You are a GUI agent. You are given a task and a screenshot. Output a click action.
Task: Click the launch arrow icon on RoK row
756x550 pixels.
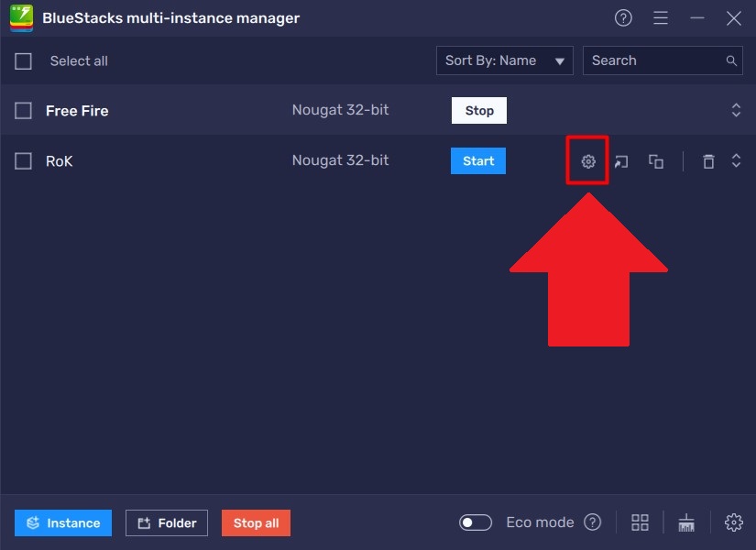tap(621, 160)
